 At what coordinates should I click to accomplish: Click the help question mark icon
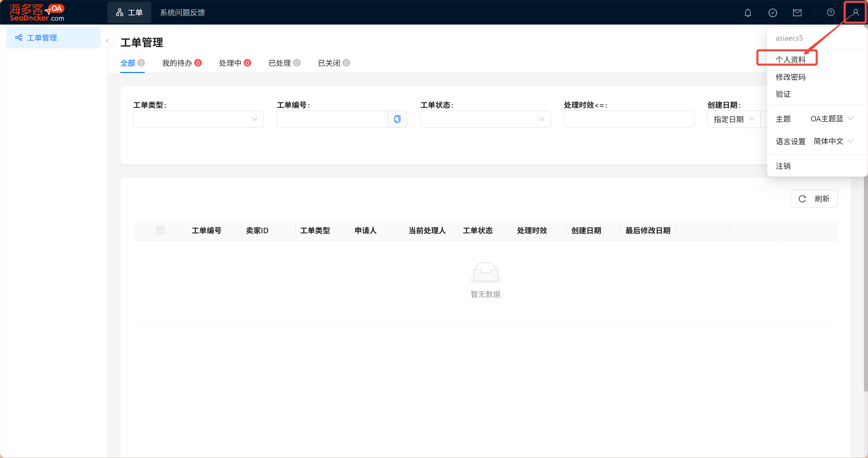[831, 13]
